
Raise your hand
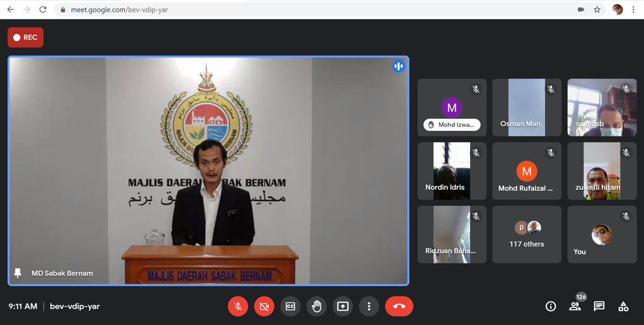tap(317, 306)
